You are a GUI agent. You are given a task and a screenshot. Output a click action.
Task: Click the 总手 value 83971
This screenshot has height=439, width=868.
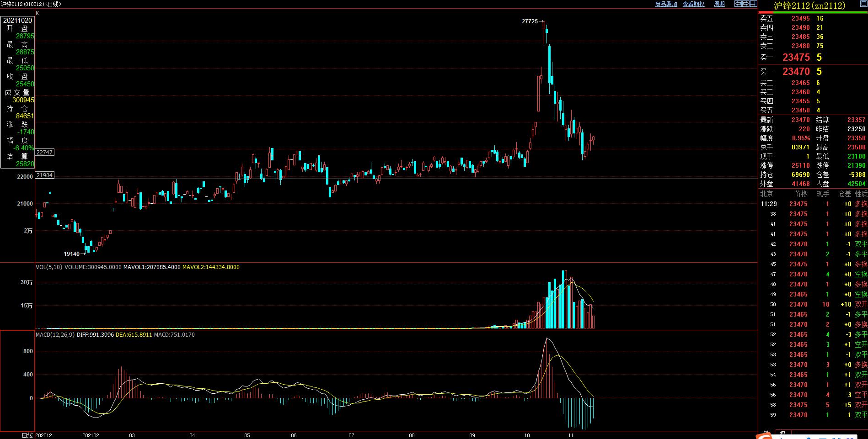point(801,148)
